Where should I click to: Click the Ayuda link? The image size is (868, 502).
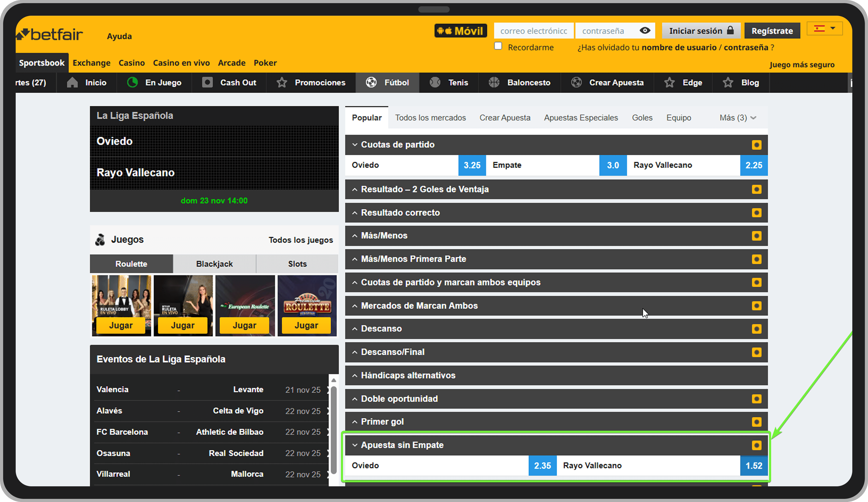[x=119, y=36]
